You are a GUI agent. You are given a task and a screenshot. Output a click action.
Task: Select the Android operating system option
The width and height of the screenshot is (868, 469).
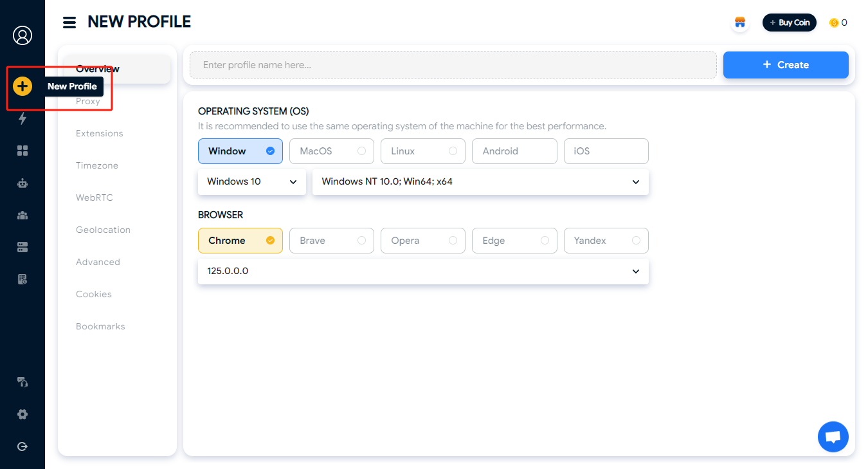[x=514, y=151]
